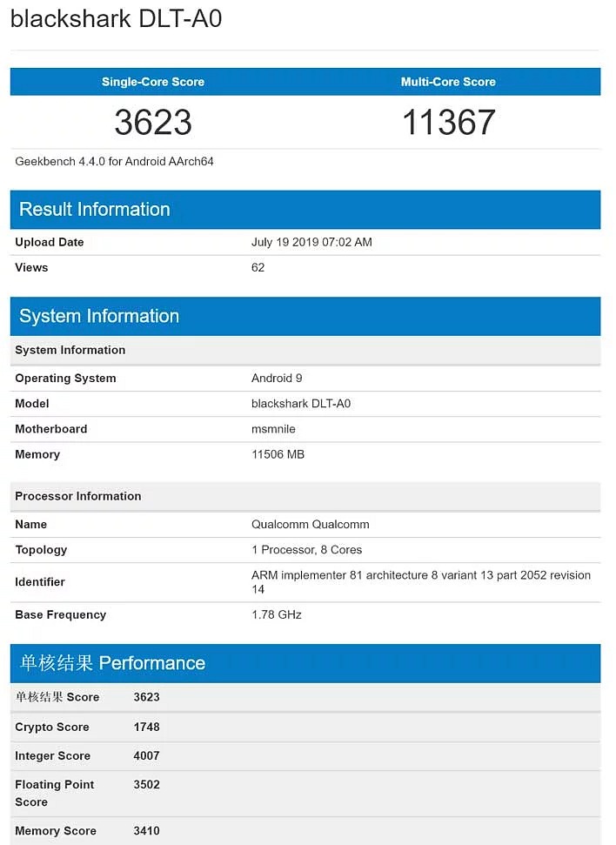Select the Crypto Score value 1748
This screenshot has width=616, height=845.
[146, 727]
